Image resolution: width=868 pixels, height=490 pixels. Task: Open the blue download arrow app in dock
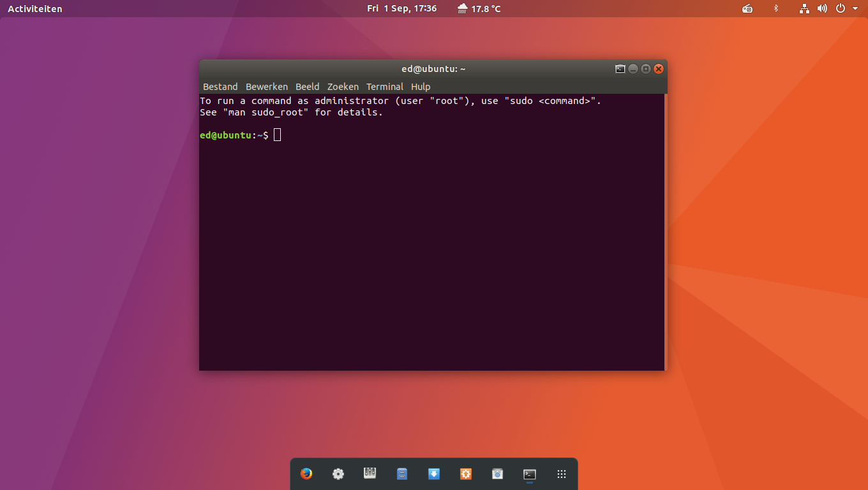(x=434, y=473)
